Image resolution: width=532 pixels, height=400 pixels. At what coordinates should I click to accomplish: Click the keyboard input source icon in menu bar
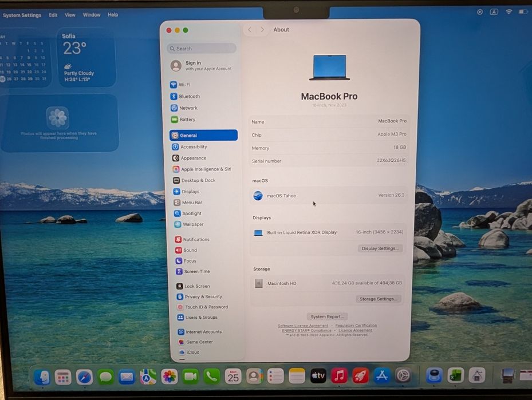(x=494, y=12)
